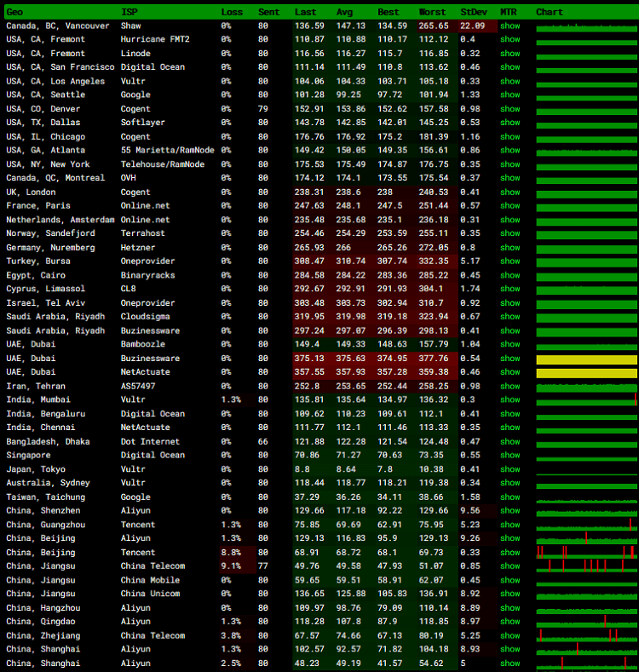Show MTR for Nuremberg Hetzner

click(509, 247)
